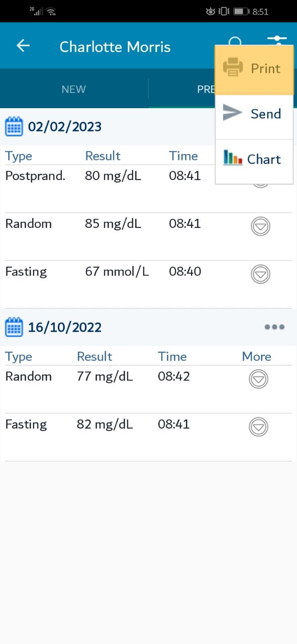Expand the 82 mg/dL Fasting result
Viewport: 297px width, 644px height.
258,427
